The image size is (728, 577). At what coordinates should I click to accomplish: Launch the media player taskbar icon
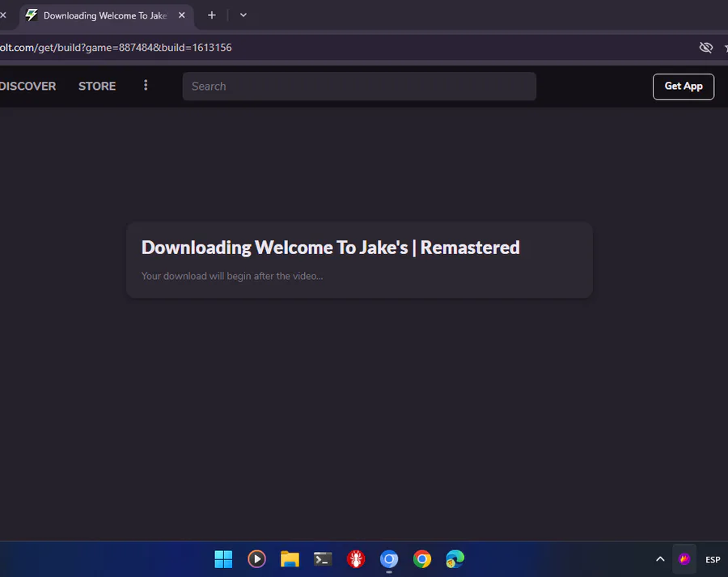(256, 559)
